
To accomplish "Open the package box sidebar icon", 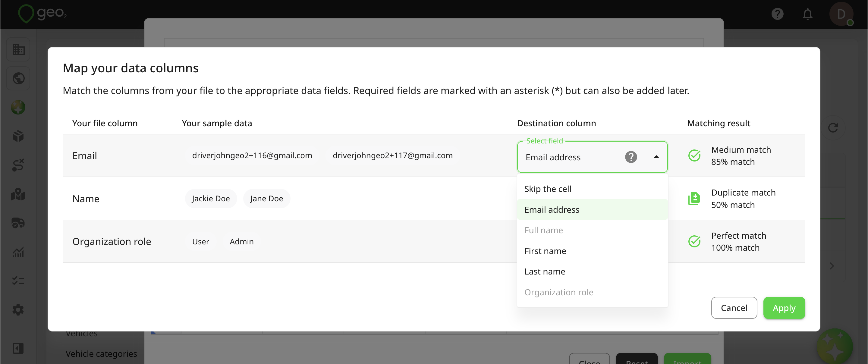I will [18, 136].
